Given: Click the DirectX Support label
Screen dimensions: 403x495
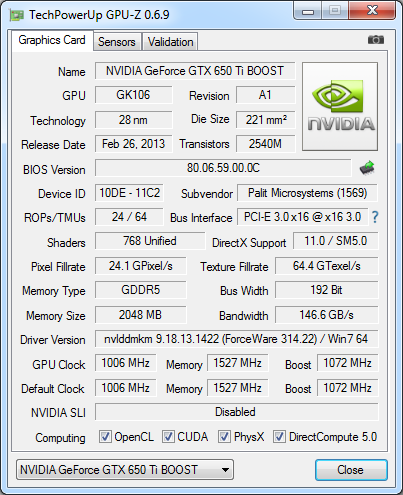Looking at the screenshot, I should [x=249, y=243].
